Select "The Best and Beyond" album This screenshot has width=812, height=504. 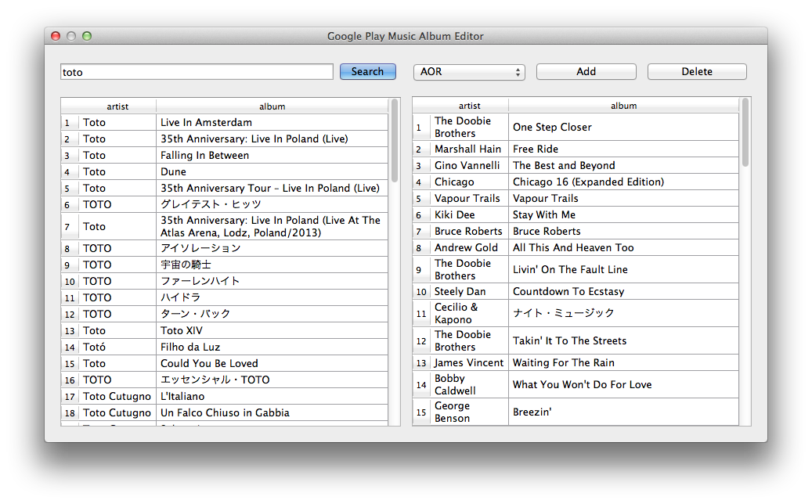623,166
